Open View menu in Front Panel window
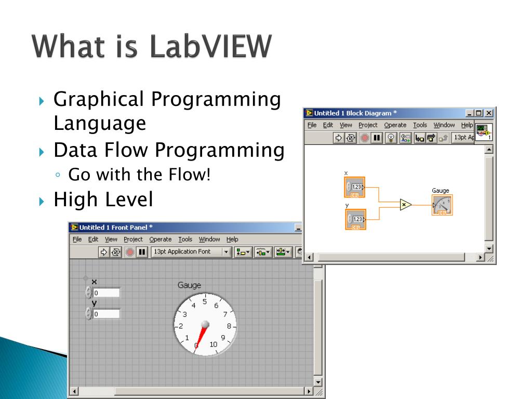The image size is (532, 399). coord(111,239)
